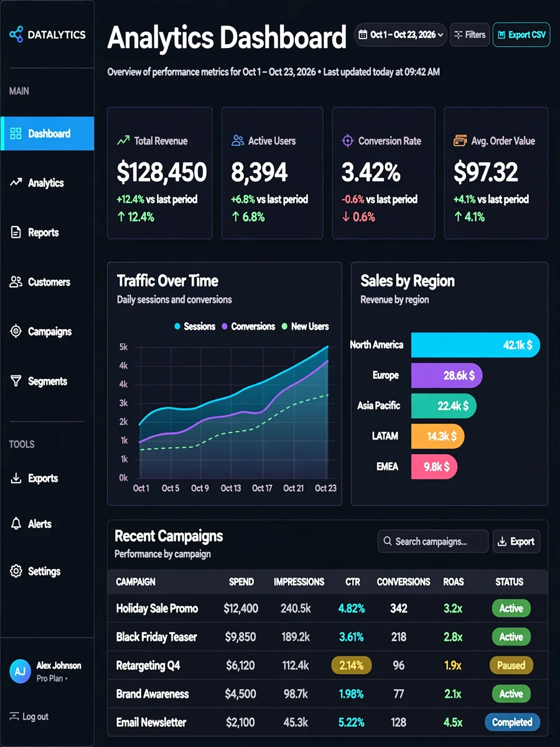
Task: Sort by the IMPRESSIONS column header
Action: (x=299, y=582)
